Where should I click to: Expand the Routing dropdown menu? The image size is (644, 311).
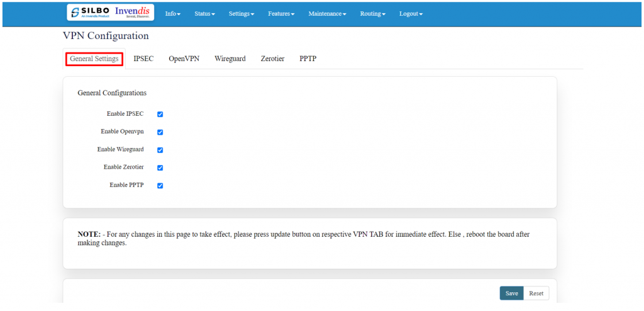(x=373, y=14)
